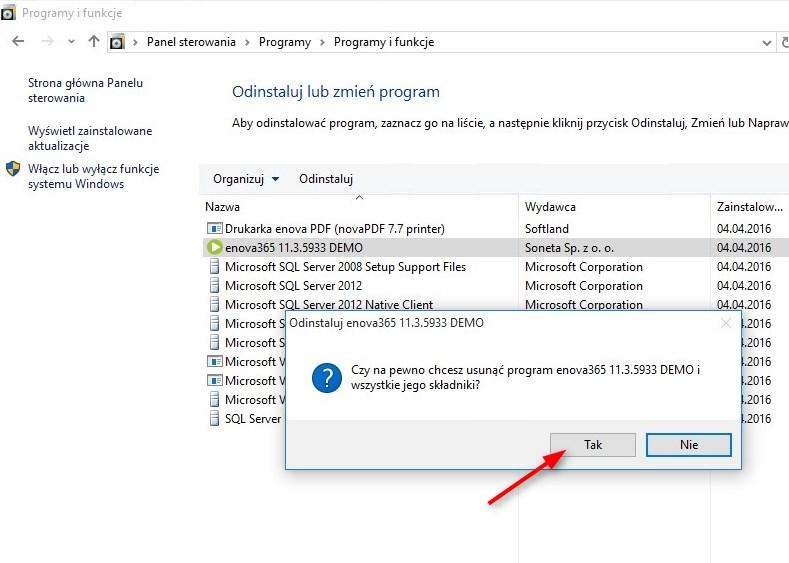Open the Programy breadcrumb

[285, 42]
